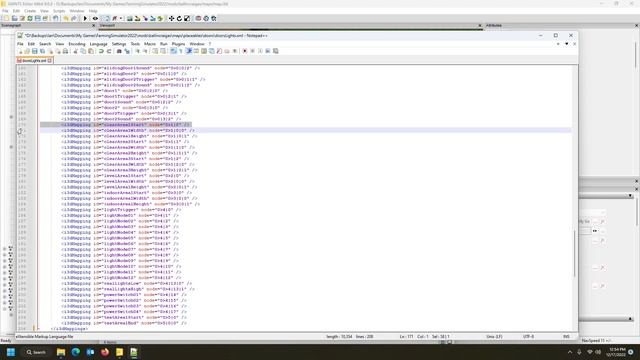This screenshot has height=360, width=640.
Task: Create a new document in Notepad++ toolbar
Action: (x=20, y=51)
